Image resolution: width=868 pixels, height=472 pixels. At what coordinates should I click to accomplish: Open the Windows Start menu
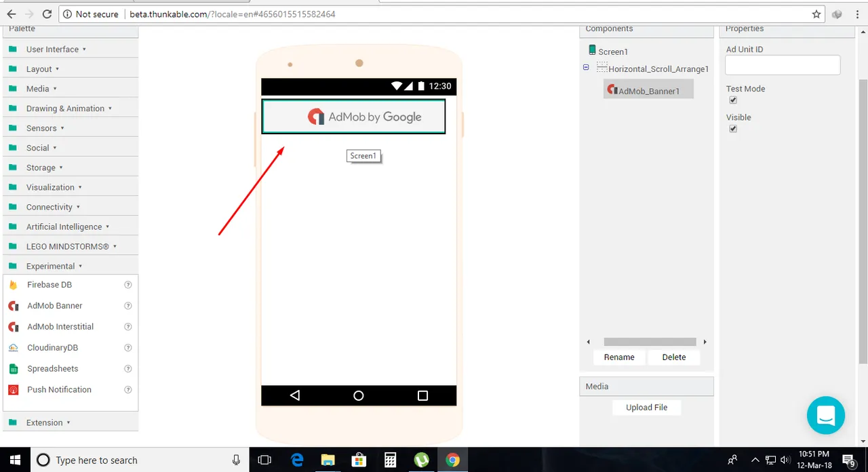(14, 460)
